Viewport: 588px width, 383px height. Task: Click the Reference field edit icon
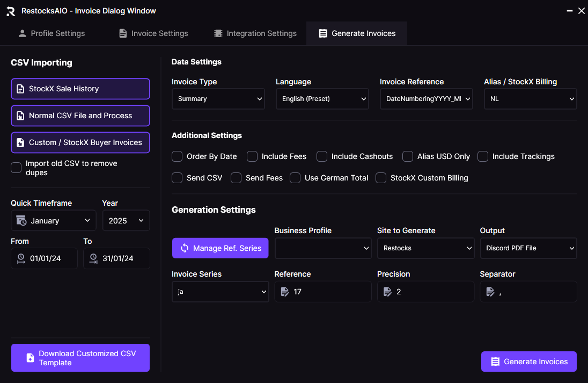coord(285,292)
